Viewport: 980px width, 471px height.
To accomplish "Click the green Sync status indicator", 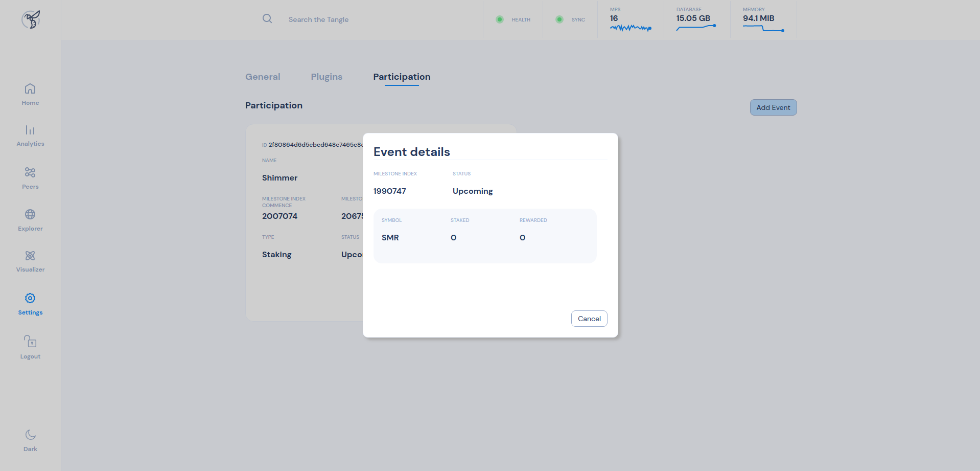I will [559, 19].
